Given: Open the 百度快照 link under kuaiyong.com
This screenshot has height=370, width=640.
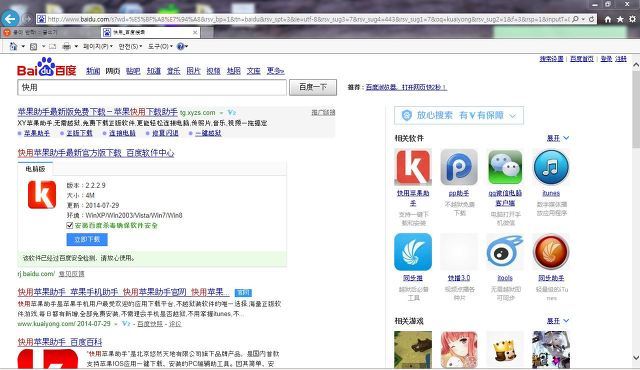Looking at the screenshot, I should (x=150, y=324).
